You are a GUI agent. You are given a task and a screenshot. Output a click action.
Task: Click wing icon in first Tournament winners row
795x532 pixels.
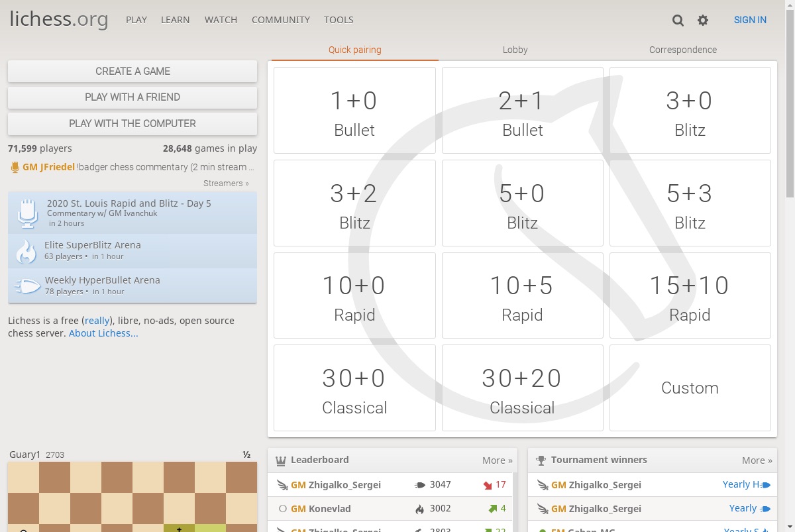pos(543,485)
